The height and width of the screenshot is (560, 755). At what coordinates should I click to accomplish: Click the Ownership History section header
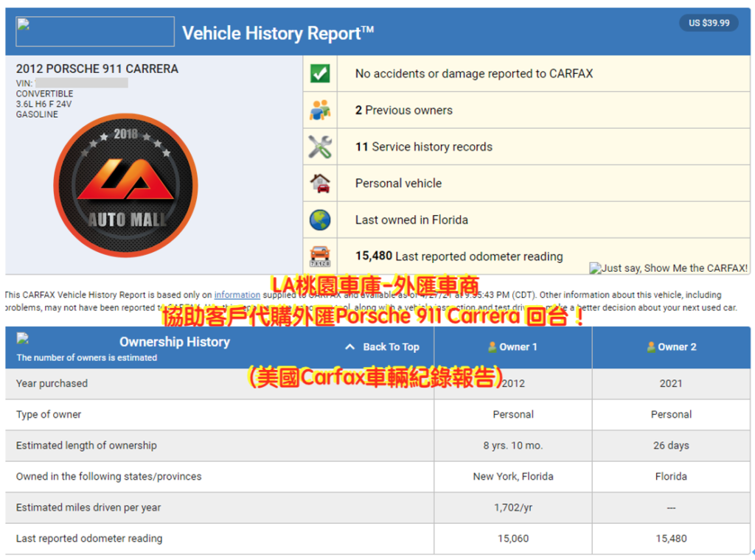(x=174, y=342)
